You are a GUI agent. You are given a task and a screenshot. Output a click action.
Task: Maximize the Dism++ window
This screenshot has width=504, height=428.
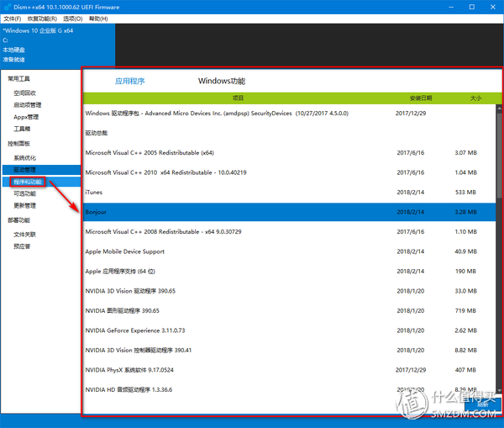pos(471,7)
